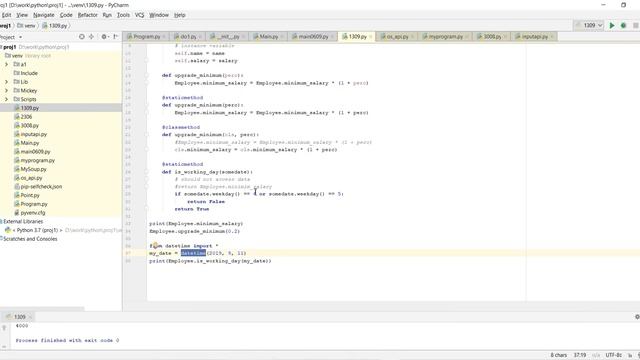640x360 pixels.
Task: Switch to the __init__.py editor tab
Action: [x=228, y=37]
